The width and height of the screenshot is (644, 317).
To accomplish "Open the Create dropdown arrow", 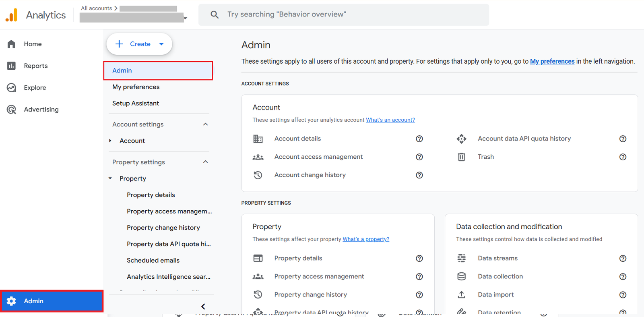I will 161,44.
